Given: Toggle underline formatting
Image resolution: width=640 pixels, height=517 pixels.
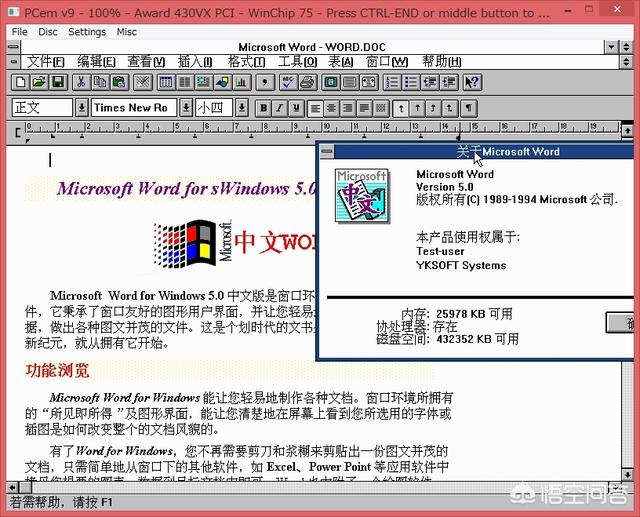Looking at the screenshot, I should click(296, 108).
